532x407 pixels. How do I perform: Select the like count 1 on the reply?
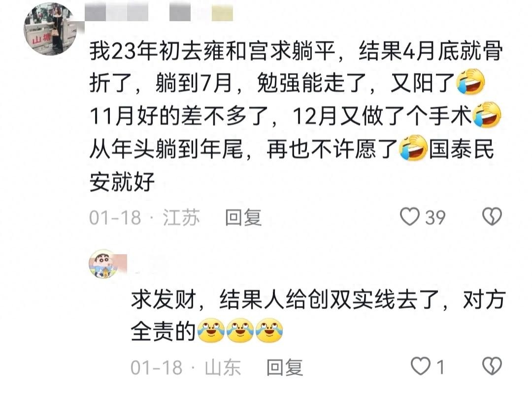[x=440, y=367]
